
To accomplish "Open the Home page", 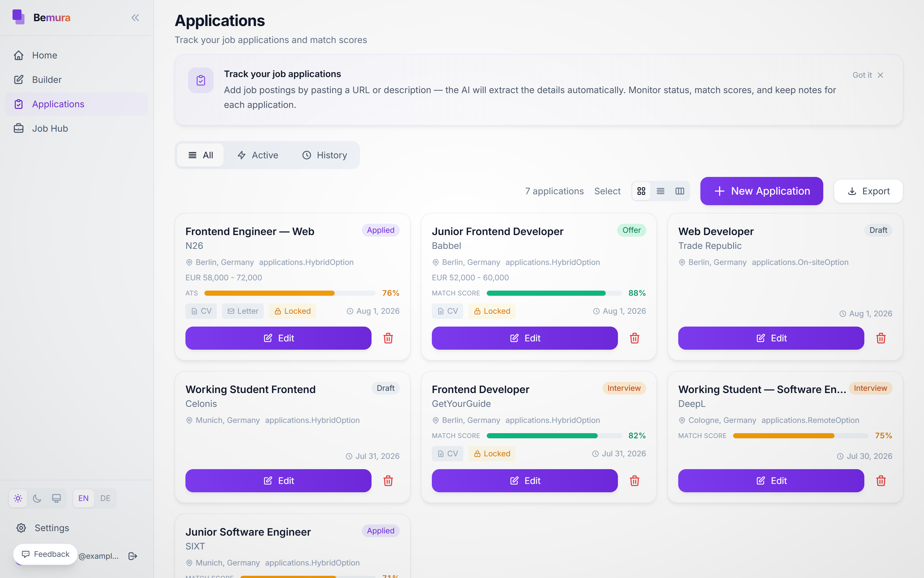I will click(x=77, y=55).
